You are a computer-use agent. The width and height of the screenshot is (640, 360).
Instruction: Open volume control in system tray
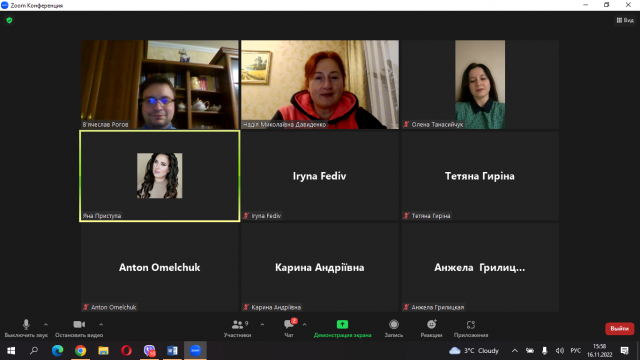point(560,351)
